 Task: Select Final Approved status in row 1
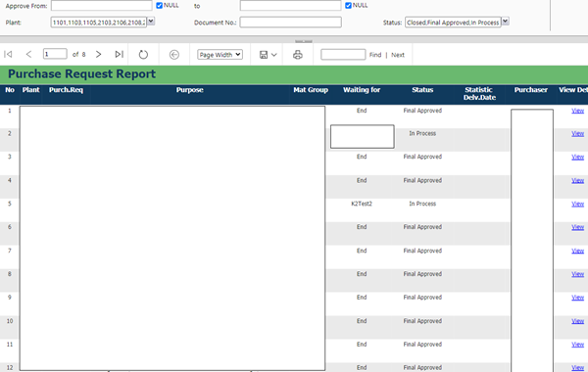pyautogui.click(x=422, y=111)
